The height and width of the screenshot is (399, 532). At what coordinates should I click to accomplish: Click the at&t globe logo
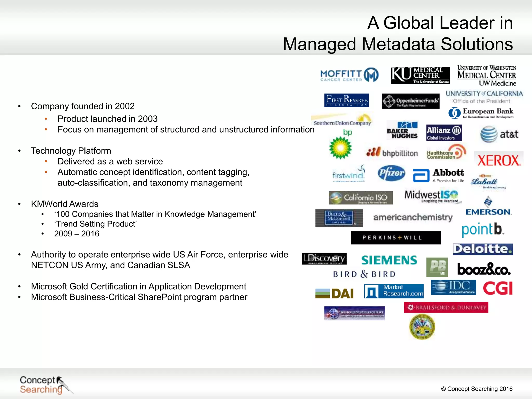[x=499, y=134]
